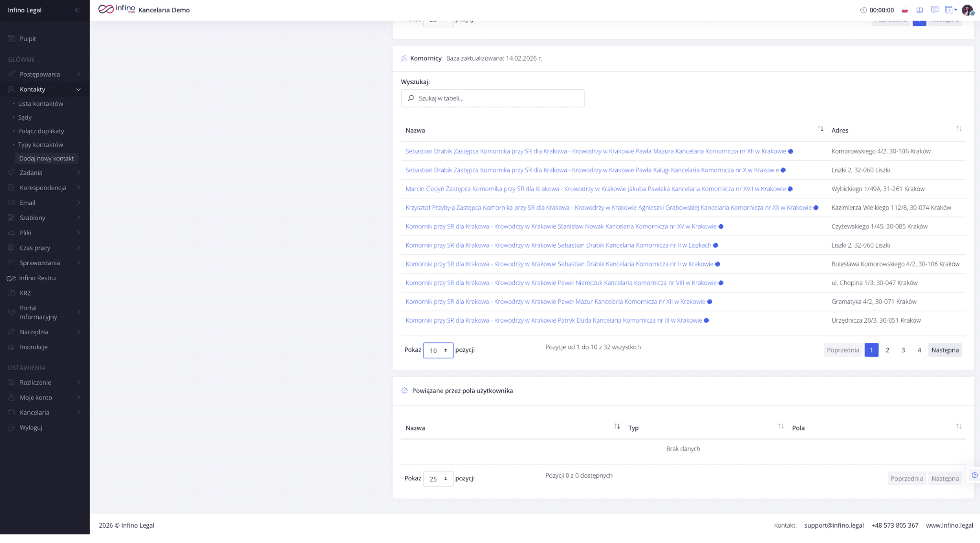Expand Szablony sidebar menu

pos(45,218)
